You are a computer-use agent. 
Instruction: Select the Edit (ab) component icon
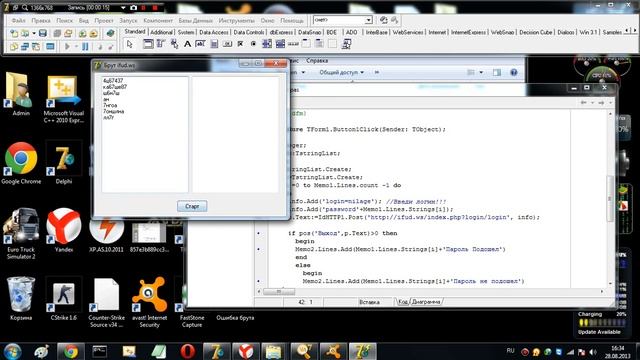[x=200, y=44]
